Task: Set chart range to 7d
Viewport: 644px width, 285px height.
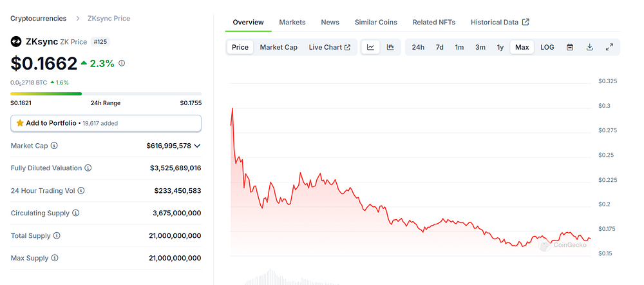Action: 439,47
